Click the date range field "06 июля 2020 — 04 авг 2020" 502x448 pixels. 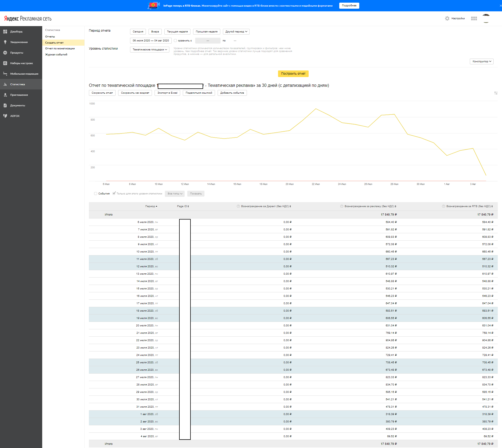point(151,41)
